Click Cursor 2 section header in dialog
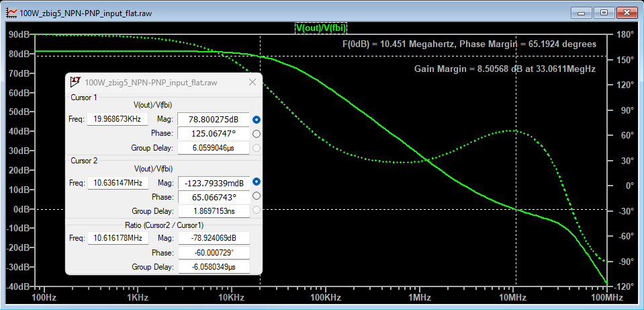Screen dimensions: 644x310 pos(84,160)
